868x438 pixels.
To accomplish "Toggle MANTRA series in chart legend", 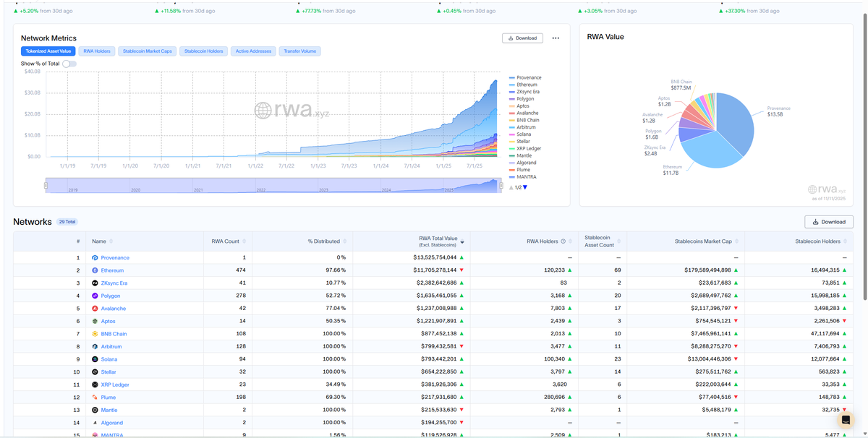I will [x=523, y=176].
